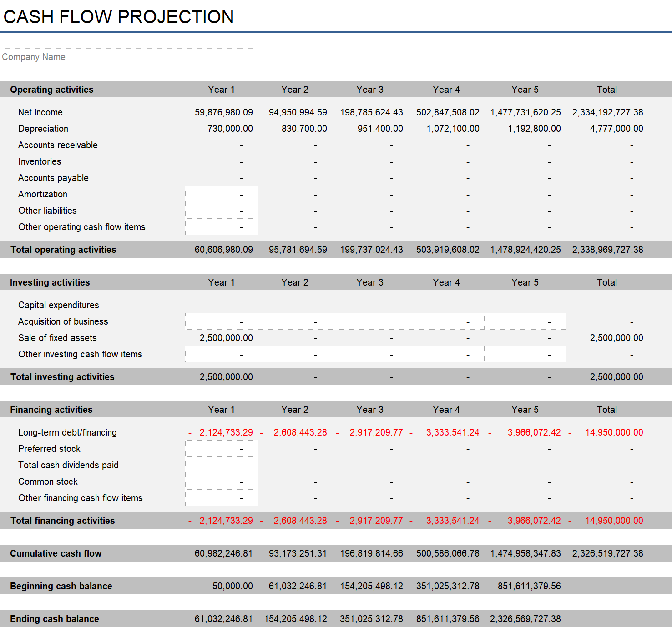Click the Common stock Year 1 entry cell

pos(221,481)
